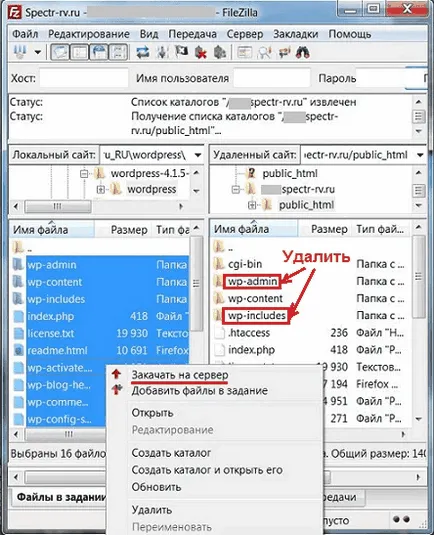Viewport: 434px width, 535px height.
Task: Select local wp-includes folder
Action: pos(56,299)
